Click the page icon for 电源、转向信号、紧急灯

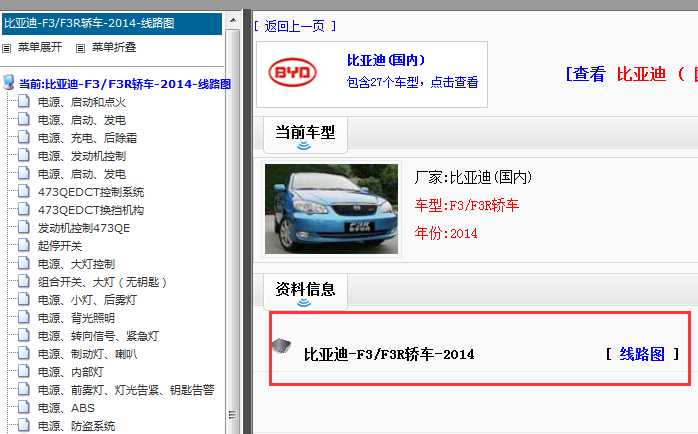(x=24, y=335)
